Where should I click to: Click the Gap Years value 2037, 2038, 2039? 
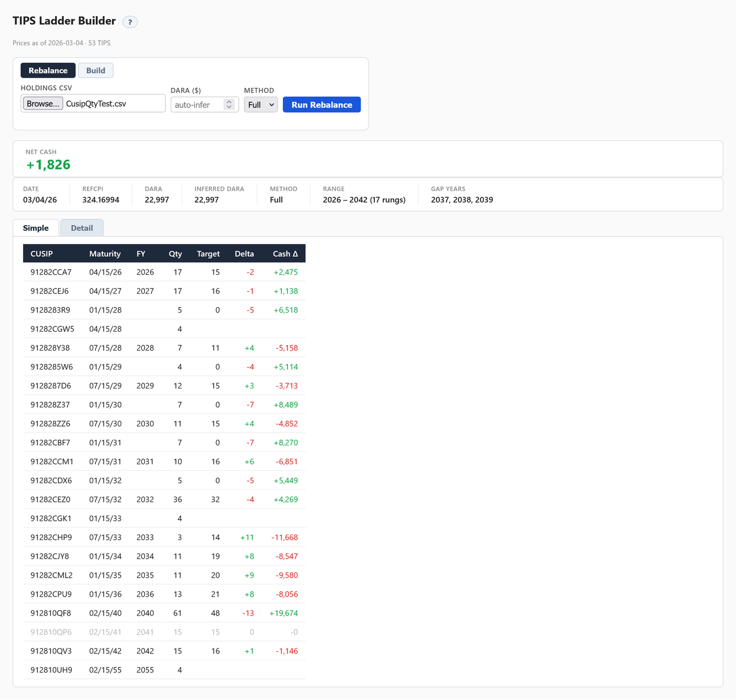pos(462,200)
